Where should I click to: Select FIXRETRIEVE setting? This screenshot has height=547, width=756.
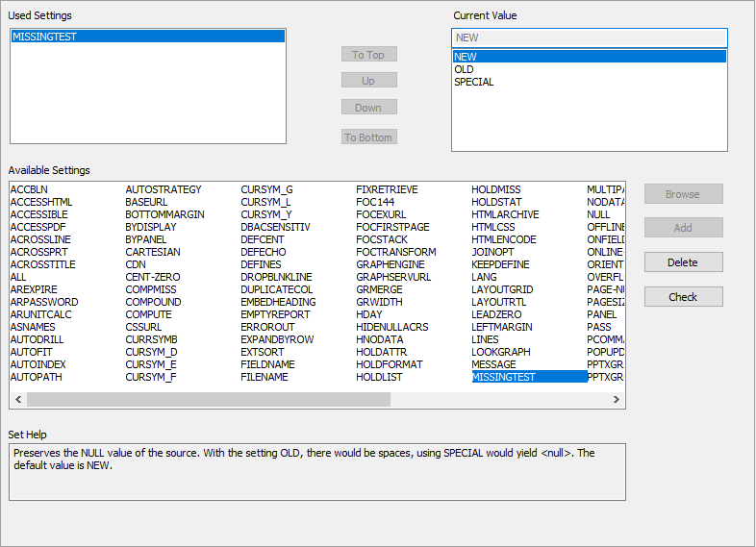[x=388, y=189]
